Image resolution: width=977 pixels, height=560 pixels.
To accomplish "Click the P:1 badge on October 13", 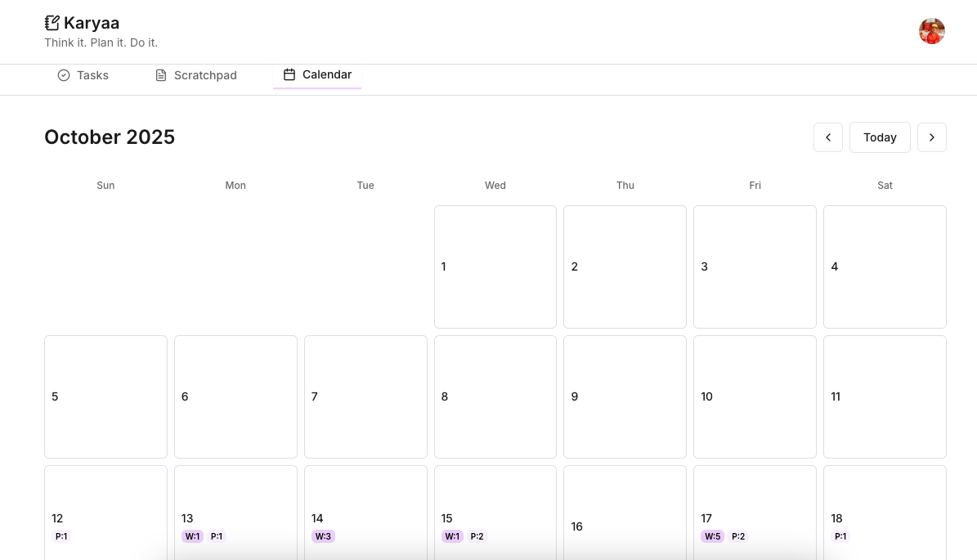I will (x=216, y=536).
